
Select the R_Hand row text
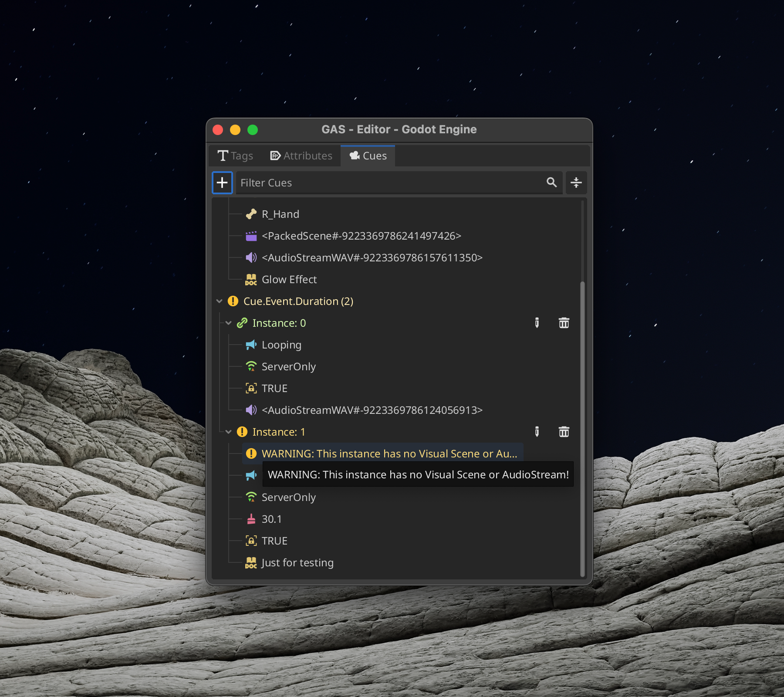coord(280,214)
